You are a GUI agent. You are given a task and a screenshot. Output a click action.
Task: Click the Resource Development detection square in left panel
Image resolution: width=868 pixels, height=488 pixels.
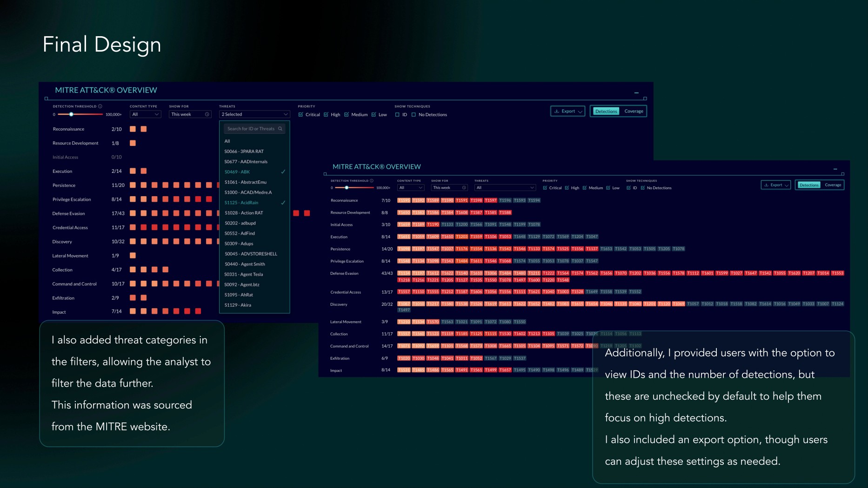133,143
